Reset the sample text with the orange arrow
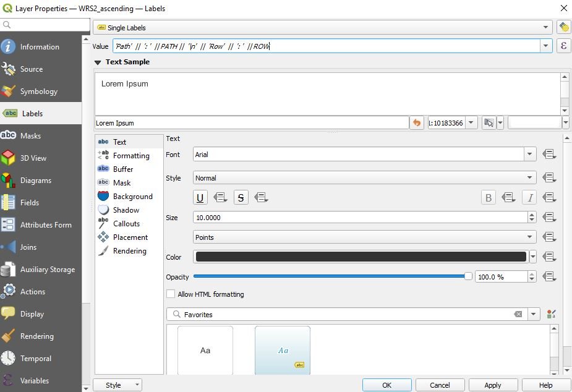Image resolution: width=572 pixels, height=392 pixels. [x=417, y=123]
